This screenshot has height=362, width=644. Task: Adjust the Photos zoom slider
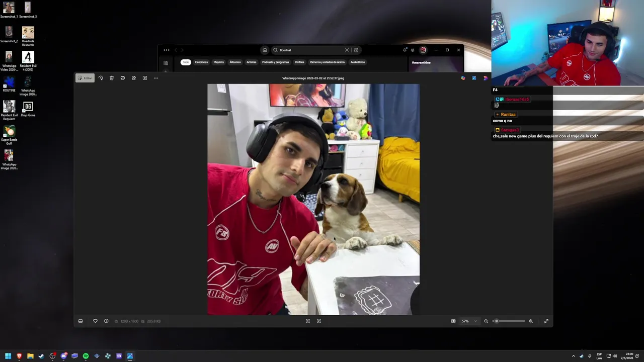click(508, 321)
